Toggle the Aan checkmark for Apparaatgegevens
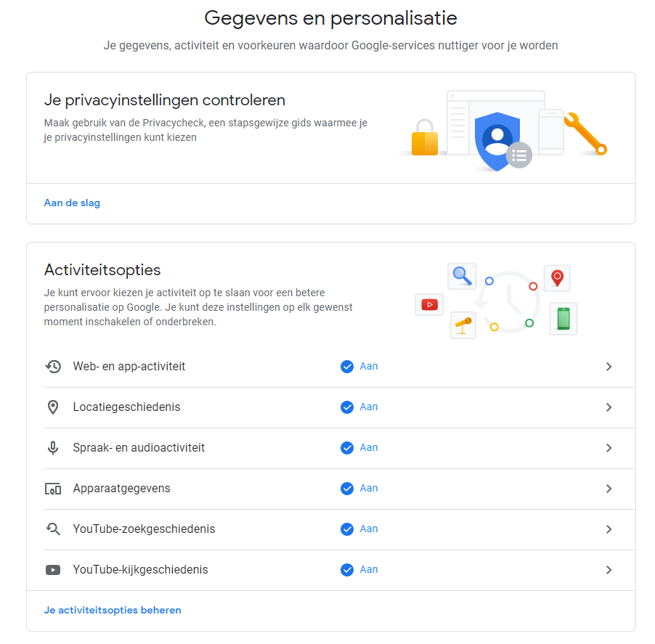655x644 pixels. [x=347, y=489]
